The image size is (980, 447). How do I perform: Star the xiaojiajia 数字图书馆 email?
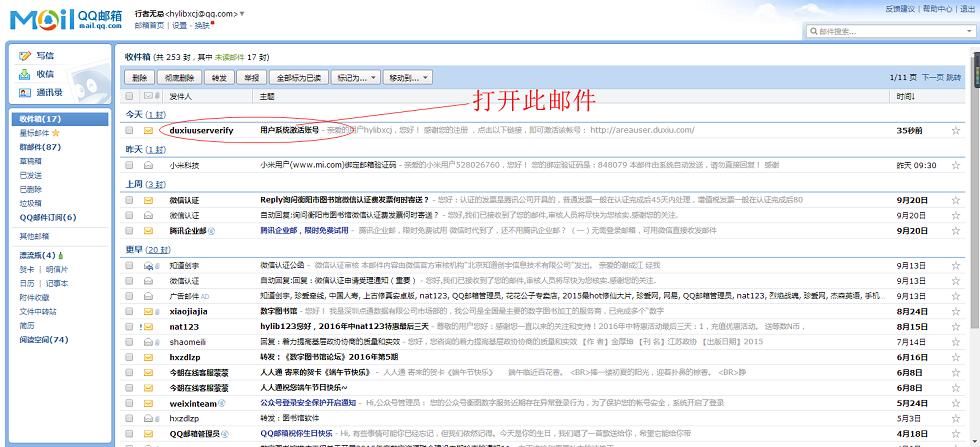click(x=955, y=311)
